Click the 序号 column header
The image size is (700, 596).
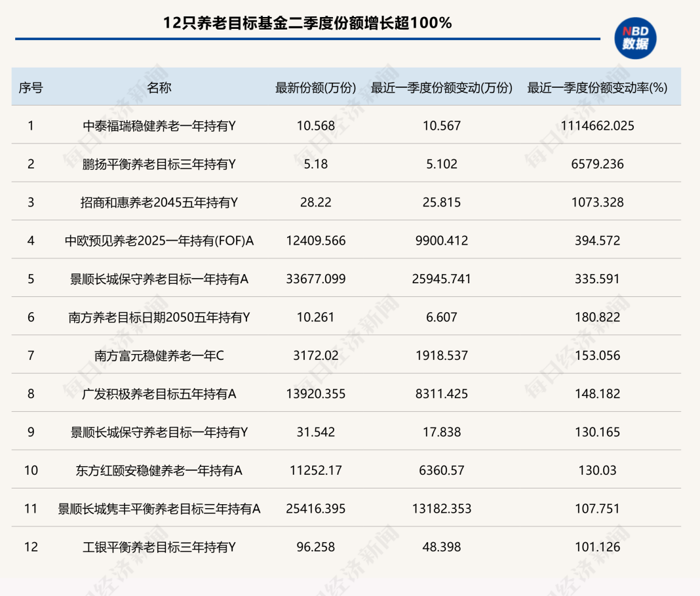click(31, 87)
